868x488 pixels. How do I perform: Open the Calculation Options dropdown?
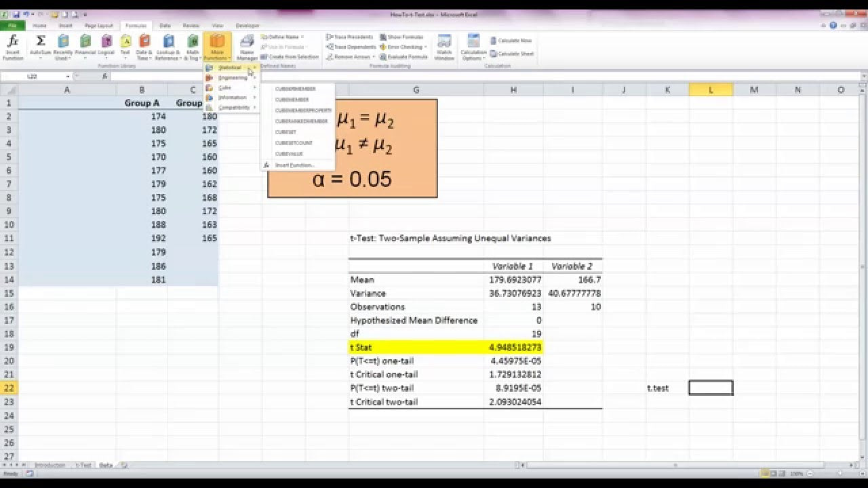[x=473, y=47]
